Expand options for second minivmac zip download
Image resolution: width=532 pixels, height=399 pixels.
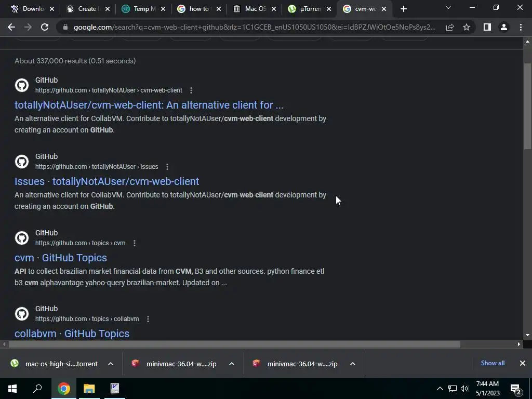[x=353, y=364]
